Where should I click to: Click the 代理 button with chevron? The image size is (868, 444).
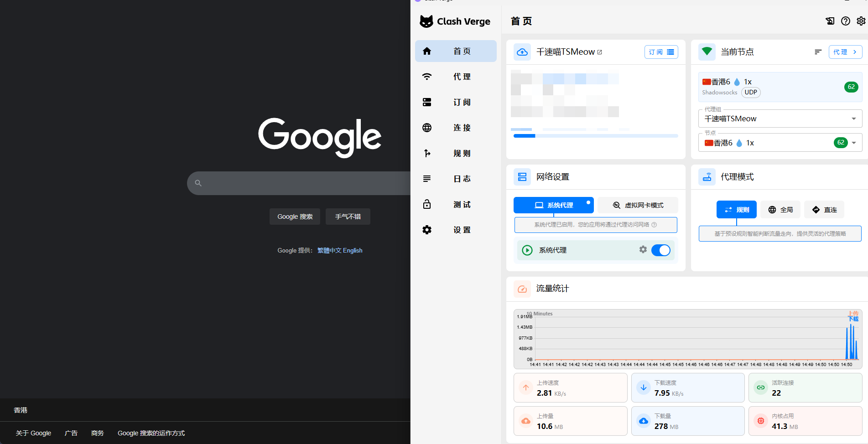pos(845,52)
